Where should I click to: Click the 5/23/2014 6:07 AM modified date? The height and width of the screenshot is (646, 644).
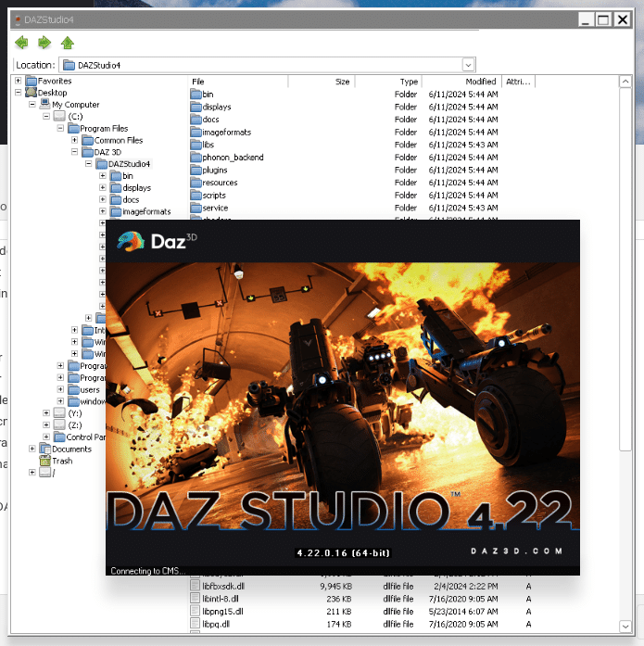click(x=463, y=612)
